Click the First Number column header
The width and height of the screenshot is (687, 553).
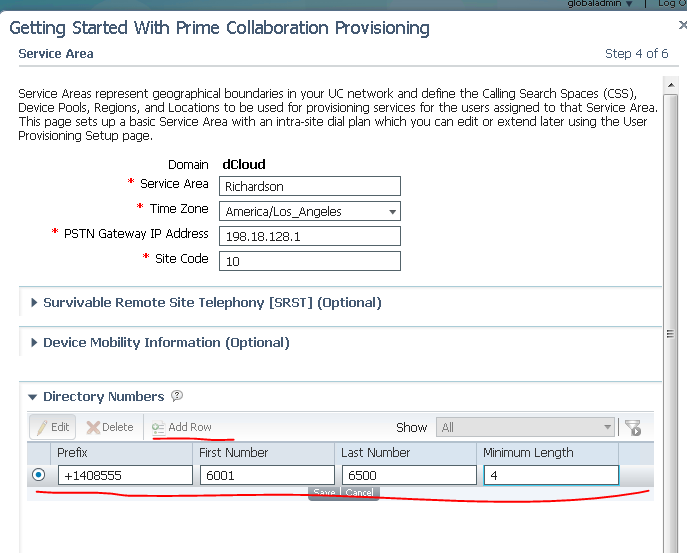264,453
